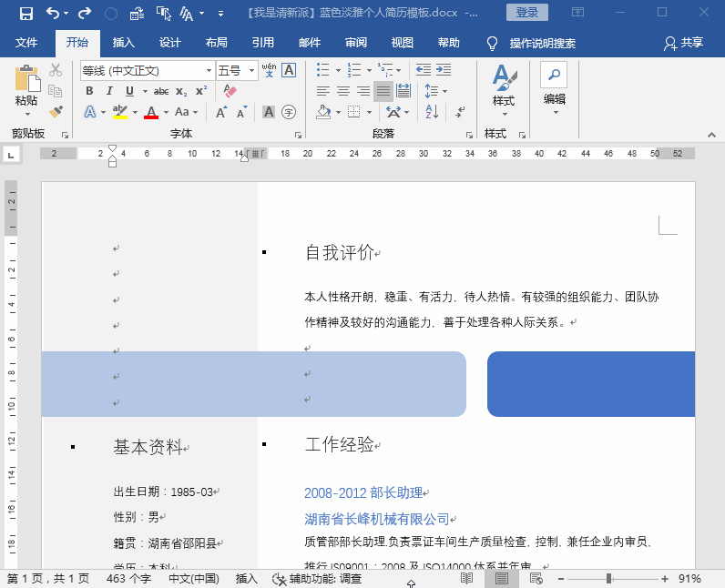
Task: Click the Cut scissors icon
Action: point(56,70)
